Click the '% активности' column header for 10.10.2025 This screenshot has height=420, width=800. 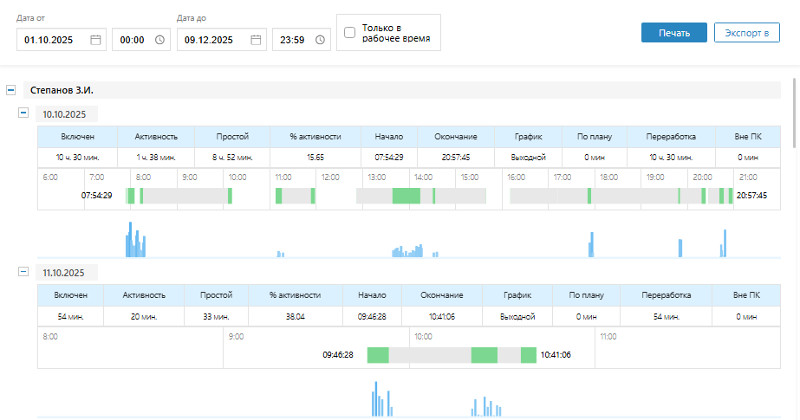[315, 137]
